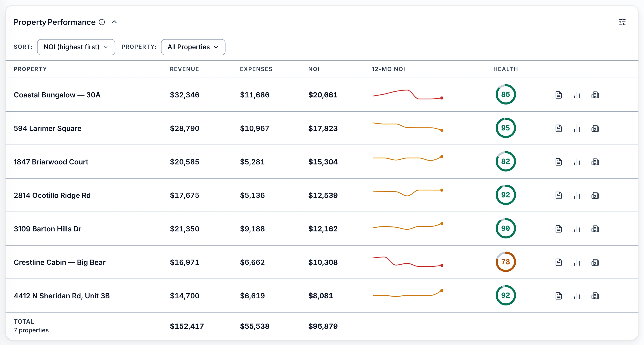Click NOI value $10,308
Image resolution: width=644 pixels, height=345 pixels.
pos(323,262)
